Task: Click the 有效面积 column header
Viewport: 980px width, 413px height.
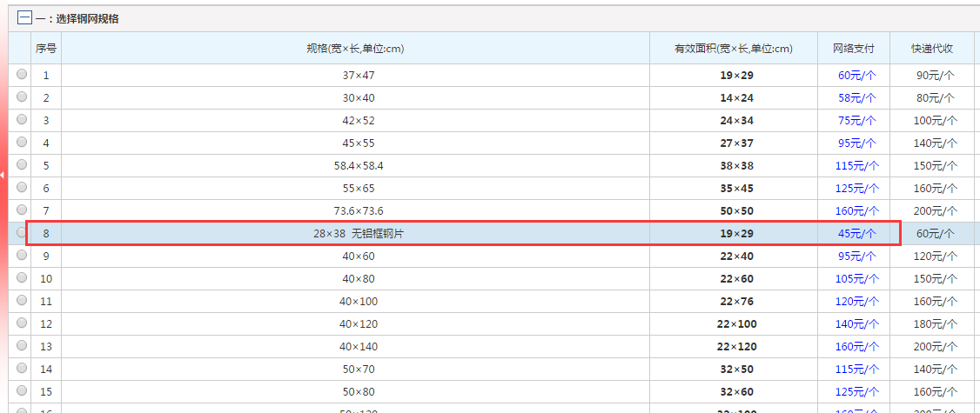Action: pos(733,49)
